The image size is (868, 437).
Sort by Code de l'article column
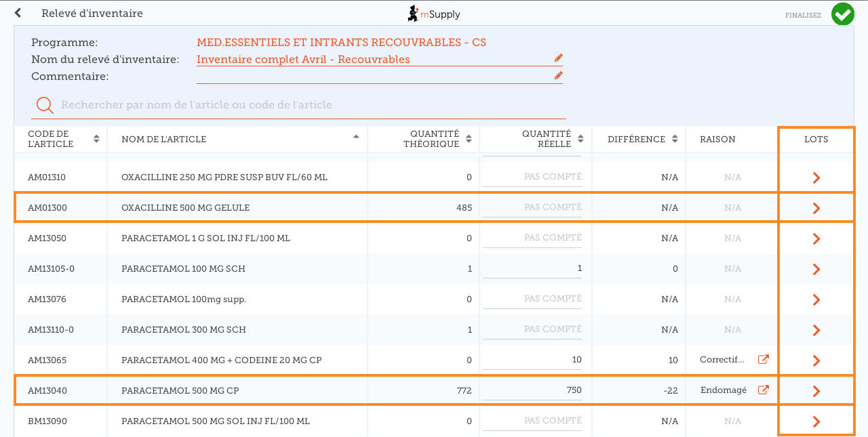click(x=96, y=139)
